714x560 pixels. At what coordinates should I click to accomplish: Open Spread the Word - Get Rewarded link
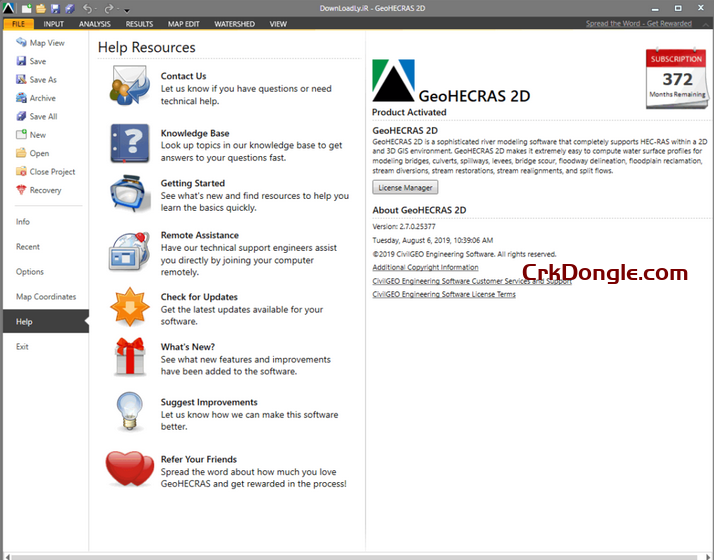point(638,23)
